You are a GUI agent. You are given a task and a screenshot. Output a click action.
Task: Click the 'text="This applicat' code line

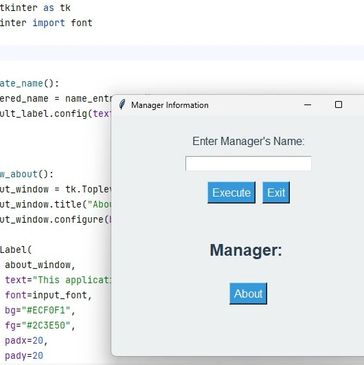58,280
